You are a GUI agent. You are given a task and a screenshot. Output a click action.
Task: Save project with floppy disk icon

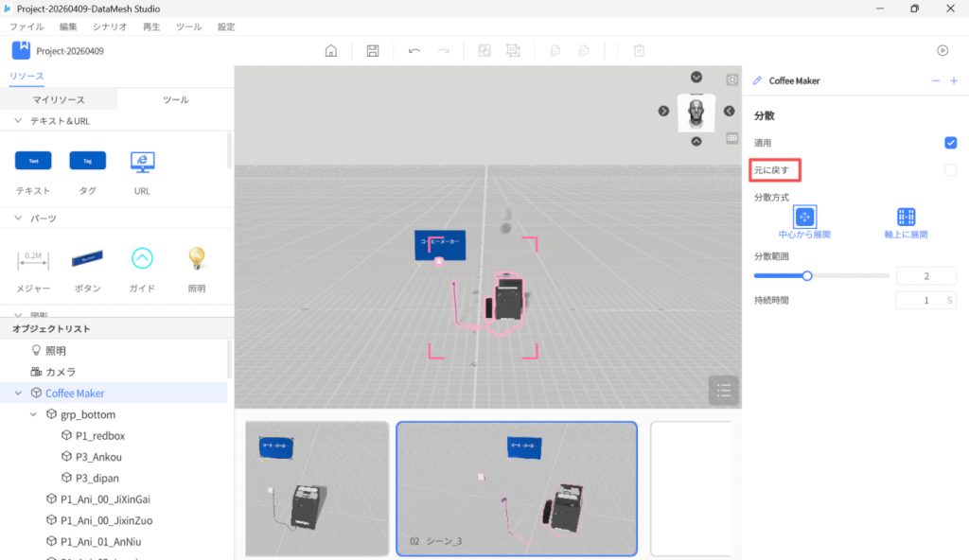pos(373,51)
